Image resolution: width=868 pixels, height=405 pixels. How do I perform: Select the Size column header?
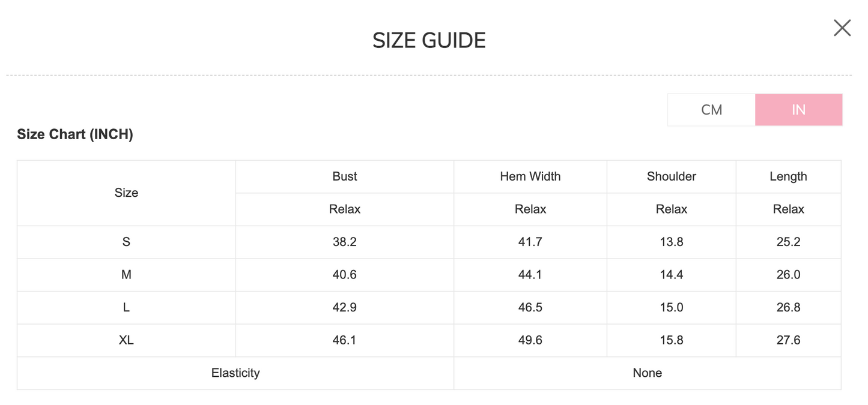126,193
